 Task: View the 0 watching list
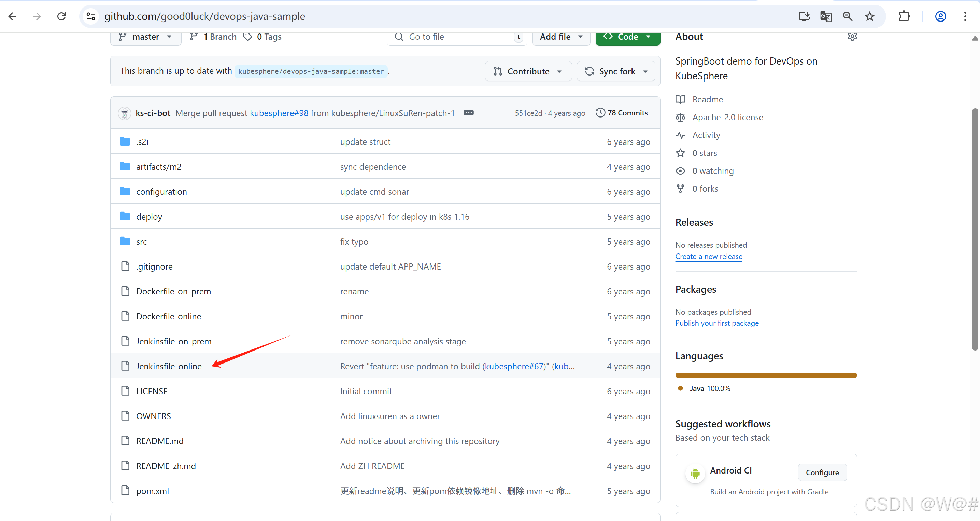712,171
